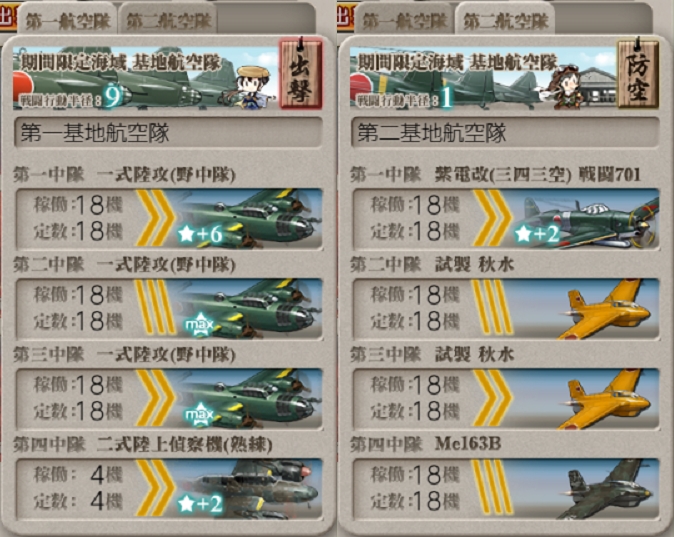
Task: Switch to 第二航空隊 tab in the 出撃 panel
Action: tap(169, 21)
